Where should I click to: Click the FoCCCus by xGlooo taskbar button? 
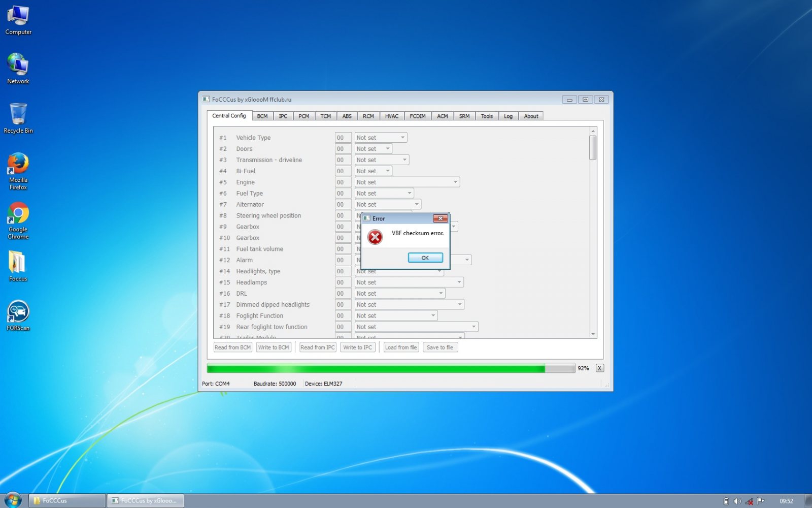coord(145,500)
